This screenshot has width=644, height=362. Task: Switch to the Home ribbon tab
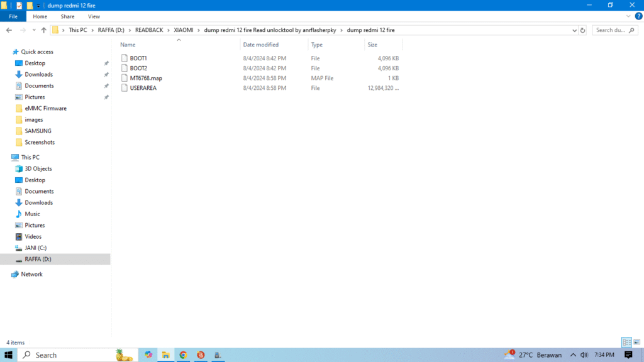point(40,16)
